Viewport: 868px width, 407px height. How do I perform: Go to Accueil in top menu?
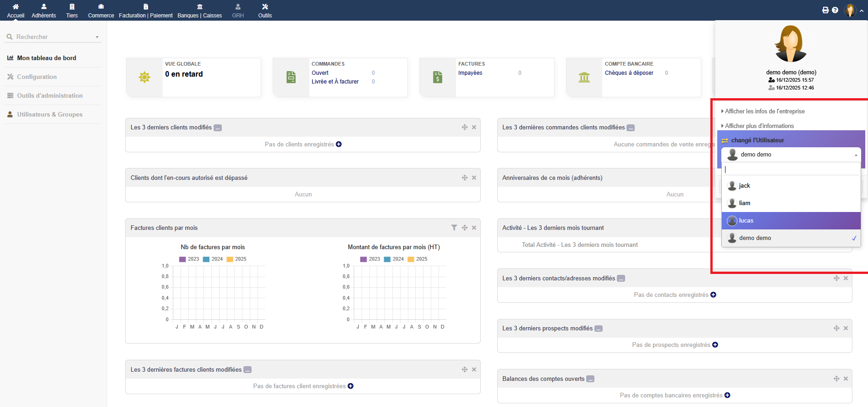pyautogui.click(x=16, y=11)
